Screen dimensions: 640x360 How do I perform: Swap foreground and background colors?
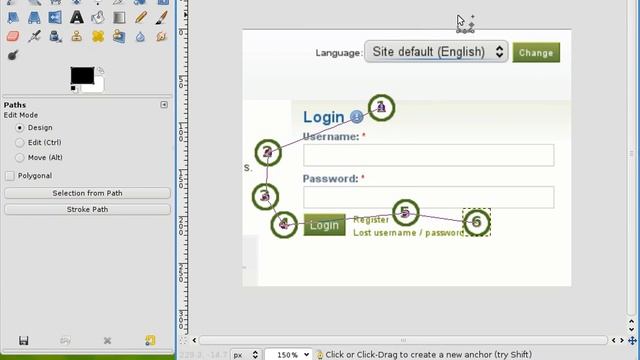tap(100, 71)
